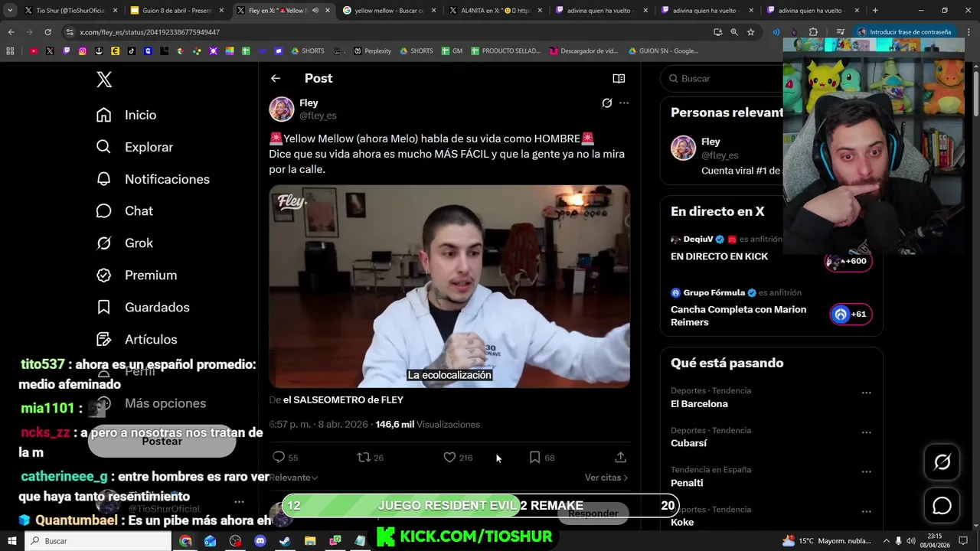Click the X logo home icon

click(104, 79)
